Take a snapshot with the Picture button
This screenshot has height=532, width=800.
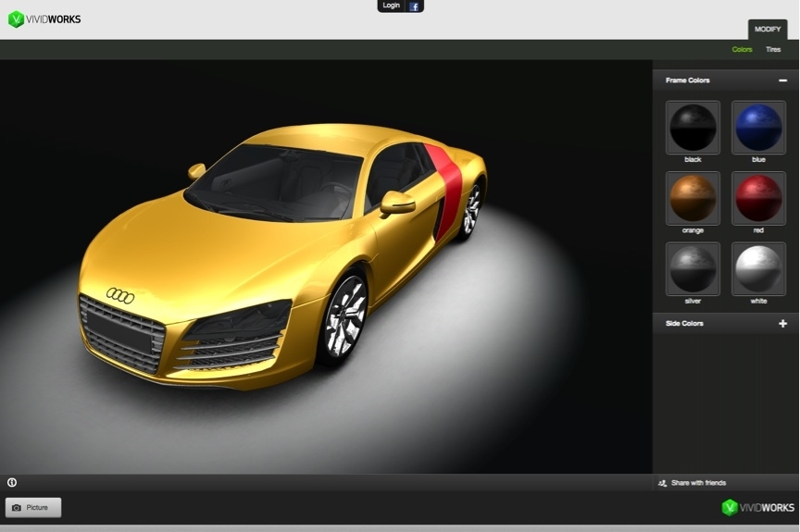33,507
